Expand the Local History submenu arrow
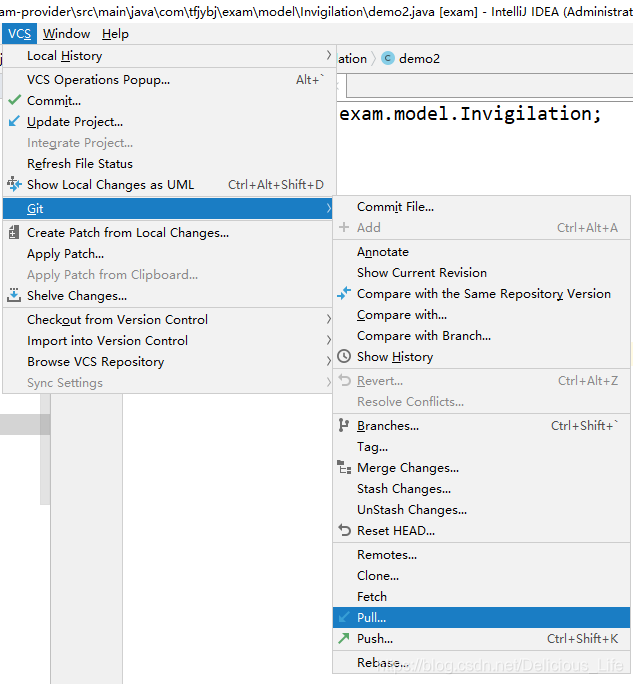633x684 pixels. pos(328,55)
